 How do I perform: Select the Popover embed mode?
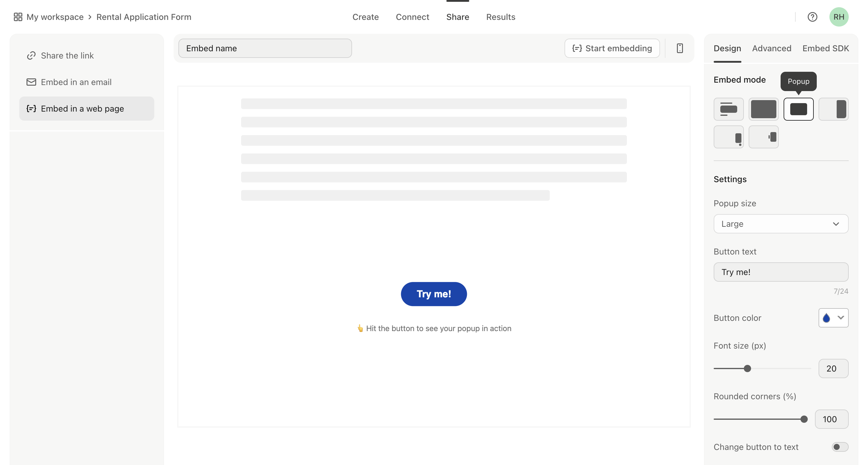(729, 137)
